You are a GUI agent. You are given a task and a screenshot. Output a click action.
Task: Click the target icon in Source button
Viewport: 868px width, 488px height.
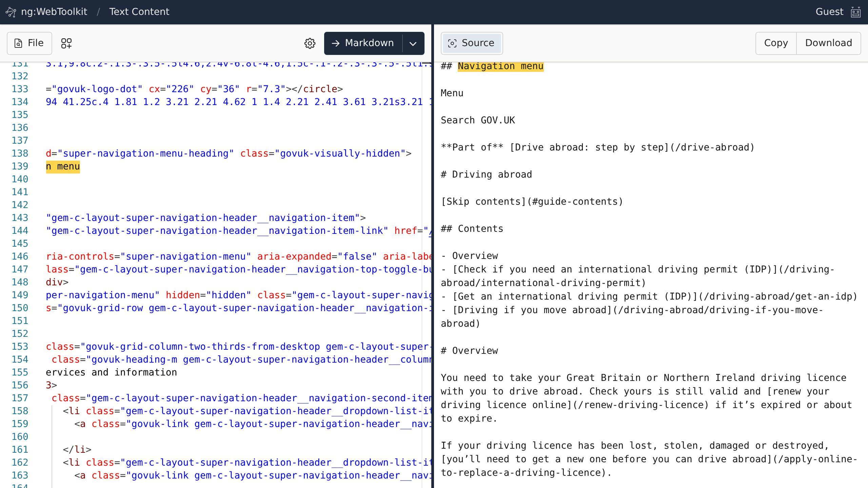click(x=452, y=43)
